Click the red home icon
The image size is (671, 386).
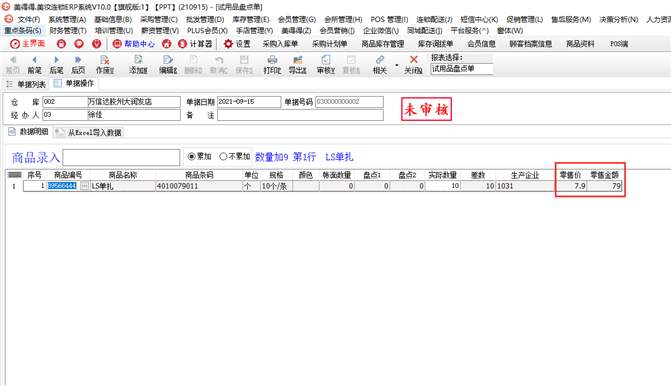point(166,44)
